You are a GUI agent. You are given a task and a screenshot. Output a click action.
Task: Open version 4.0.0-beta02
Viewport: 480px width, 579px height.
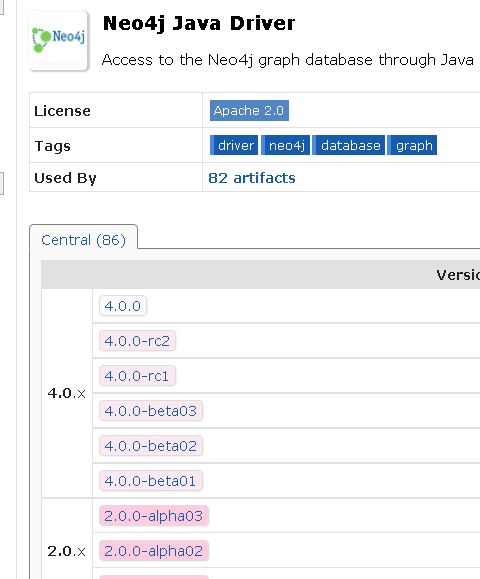[x=151, y=446]
